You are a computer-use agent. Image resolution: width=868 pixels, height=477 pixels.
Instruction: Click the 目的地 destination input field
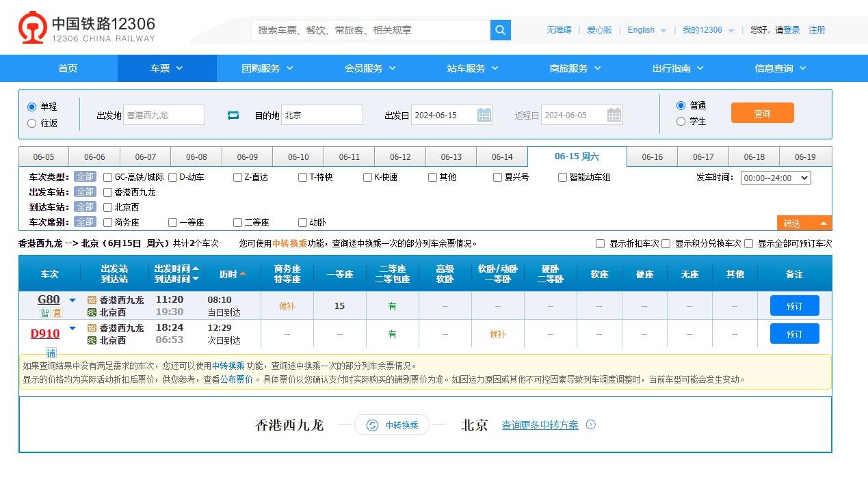pyautogui.click(x=321, y=115)
